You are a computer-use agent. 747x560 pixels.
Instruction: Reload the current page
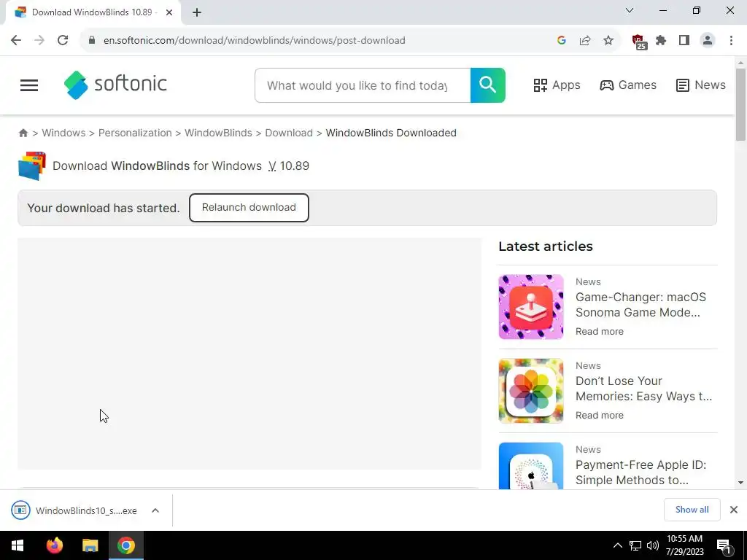[x=63, y=41]
